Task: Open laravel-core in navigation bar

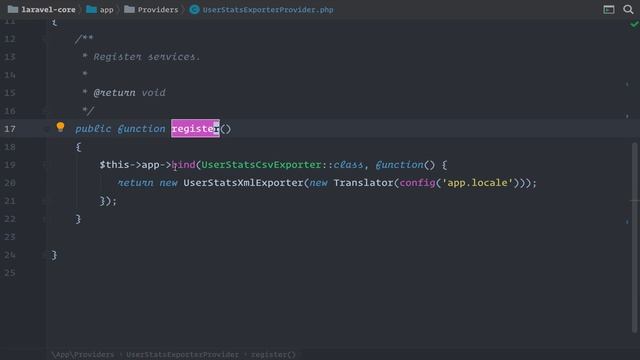Action: click(x=48, y=10)
